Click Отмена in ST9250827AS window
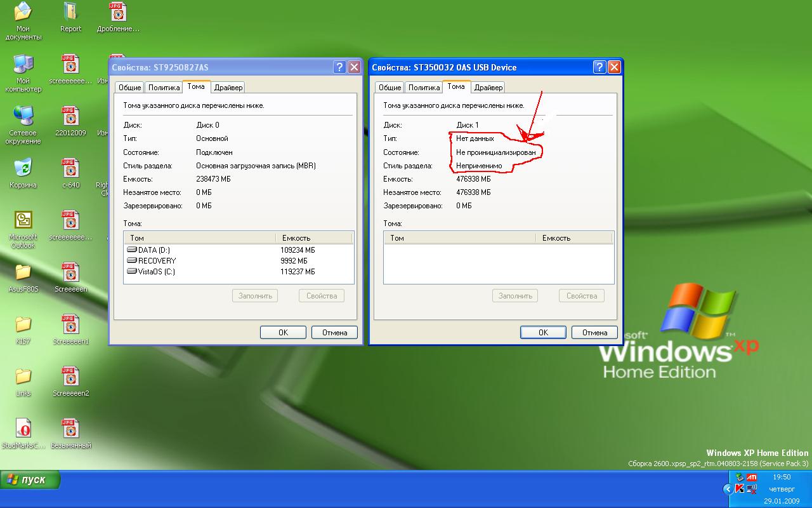The image size is (812, 508). 334,332
